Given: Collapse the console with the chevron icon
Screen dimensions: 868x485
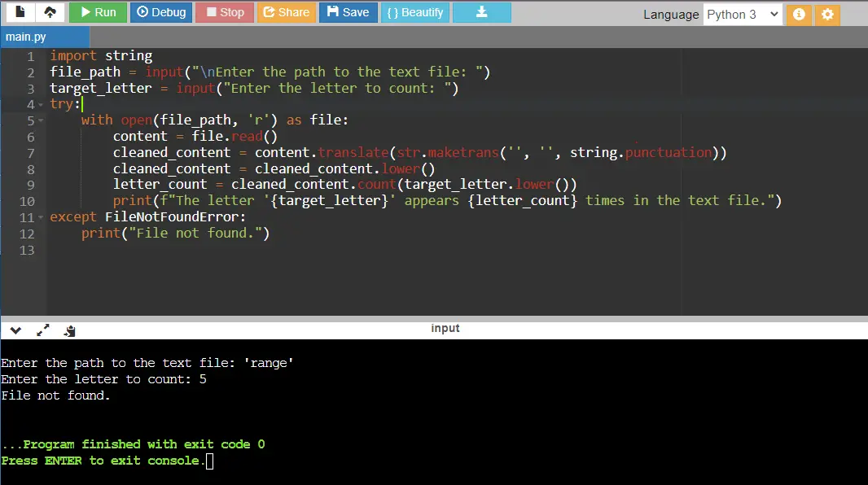Looking at the screenshot, I should click(15, 330).
